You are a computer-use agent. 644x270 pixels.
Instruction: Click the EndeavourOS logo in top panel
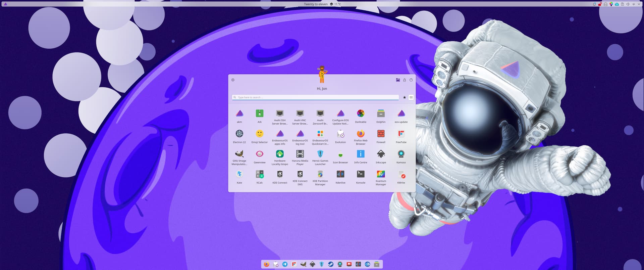tap(5, 4)
